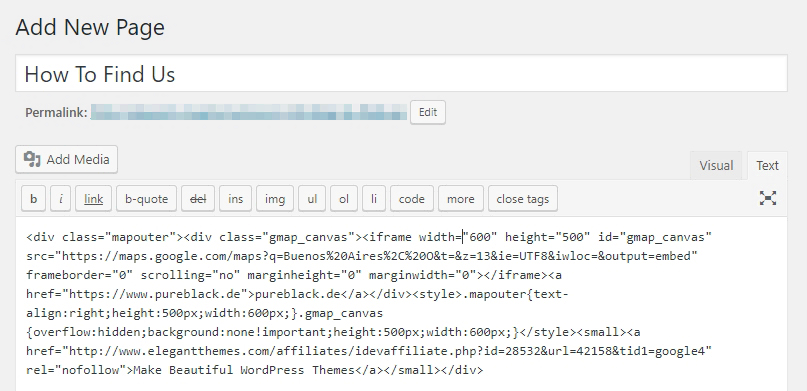Click the text "pureblack.de</a>" in code
Screen dimensions: 807x391
(x=313, y=294)
